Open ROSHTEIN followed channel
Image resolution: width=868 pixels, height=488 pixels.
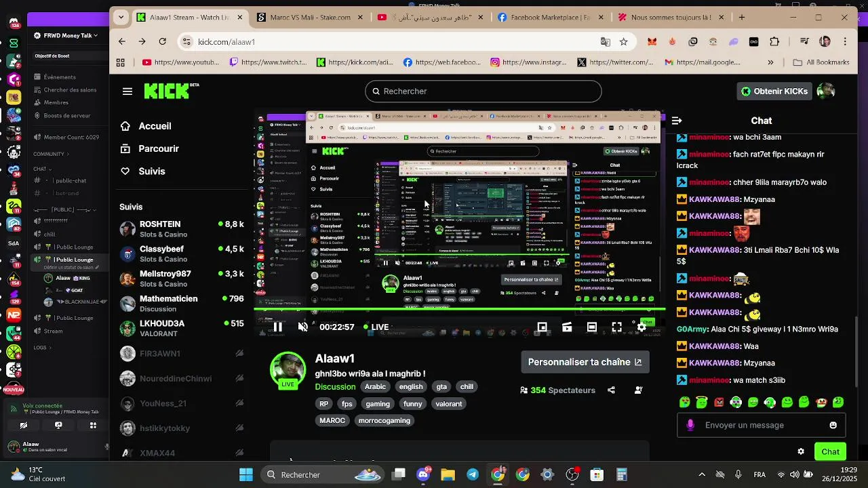(x=182, y=229)
